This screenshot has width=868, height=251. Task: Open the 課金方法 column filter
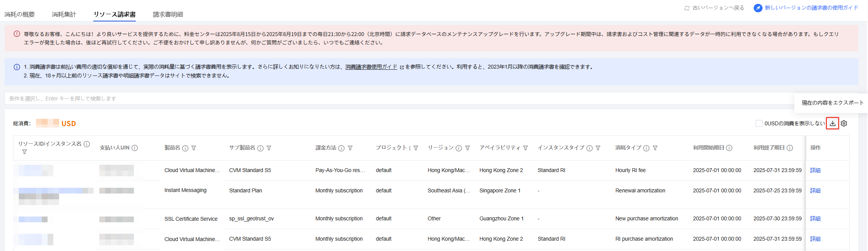pyautogui.click(x=350, y=148)
